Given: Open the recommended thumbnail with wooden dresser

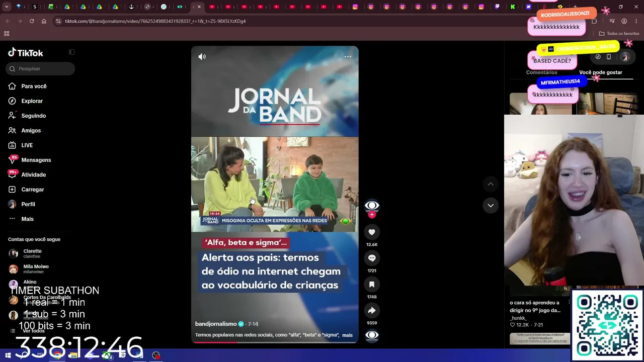Looking at the screenshot, I should [x=606, y=104].
